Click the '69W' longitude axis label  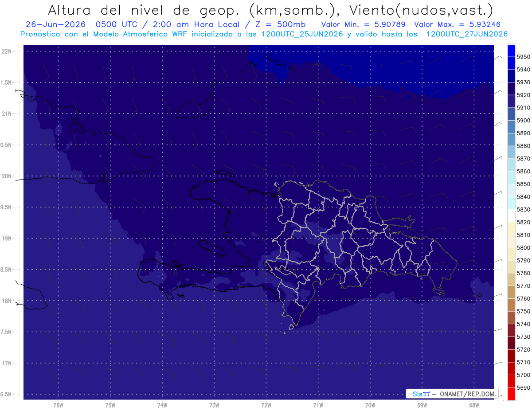pyautogui.click(x=422, y=405)
